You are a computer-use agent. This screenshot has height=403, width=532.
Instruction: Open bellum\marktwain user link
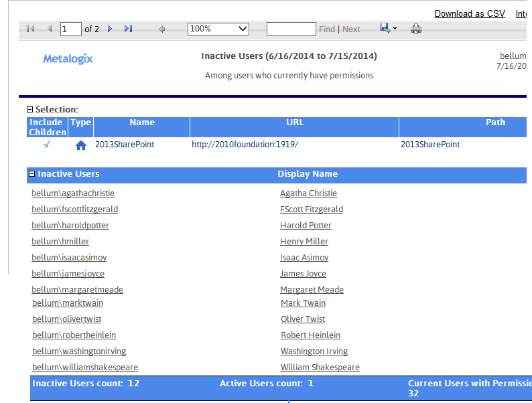click(x=68, y=303)
